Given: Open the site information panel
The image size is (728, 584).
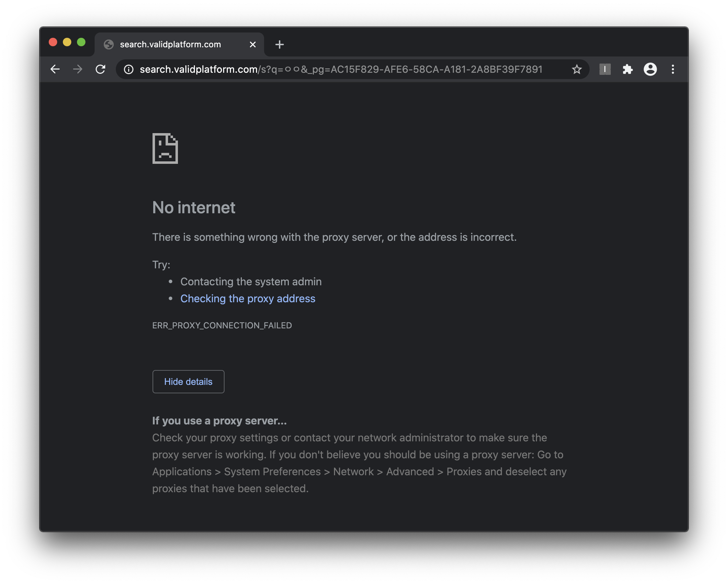Looking at the screenshot, I should [128, 69].
